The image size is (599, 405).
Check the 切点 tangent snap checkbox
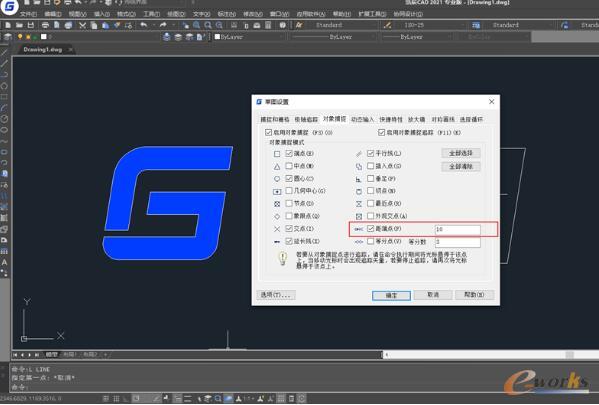[x=371, y=191]
